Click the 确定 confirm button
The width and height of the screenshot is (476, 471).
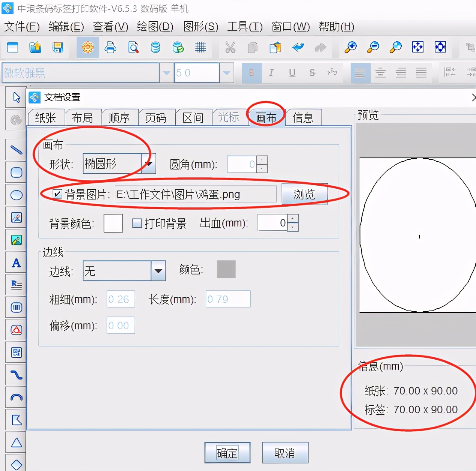[227, 453]
